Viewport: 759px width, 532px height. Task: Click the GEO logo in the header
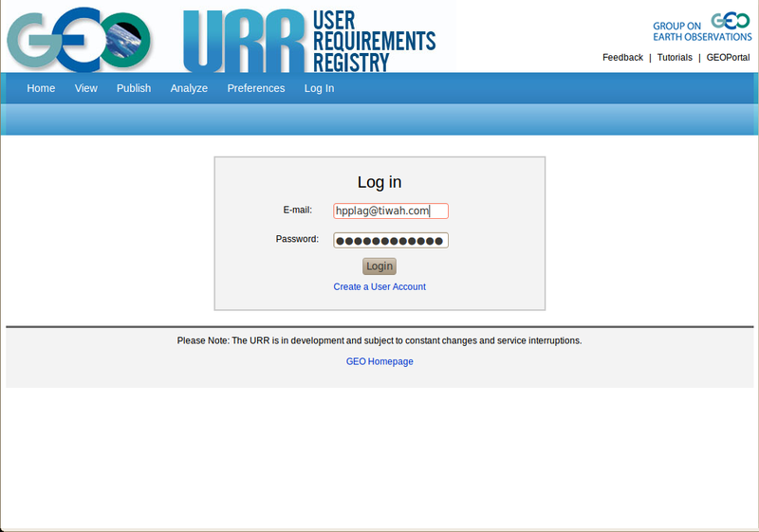[80, 38]
